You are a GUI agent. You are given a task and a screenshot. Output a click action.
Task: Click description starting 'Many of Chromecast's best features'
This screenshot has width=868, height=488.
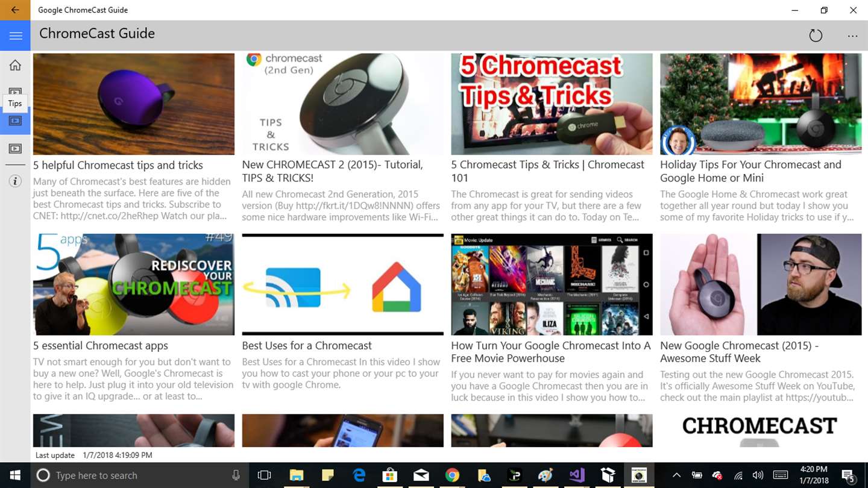pos(132,198)
